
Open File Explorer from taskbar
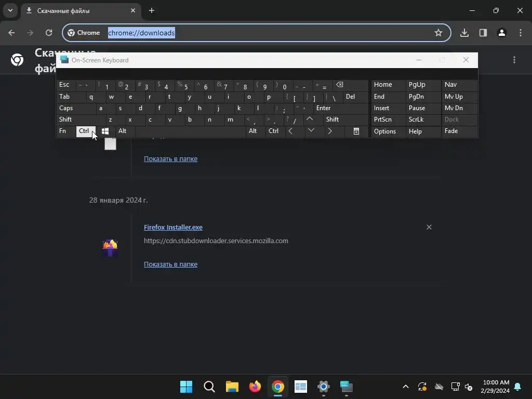tap(232, 387)
